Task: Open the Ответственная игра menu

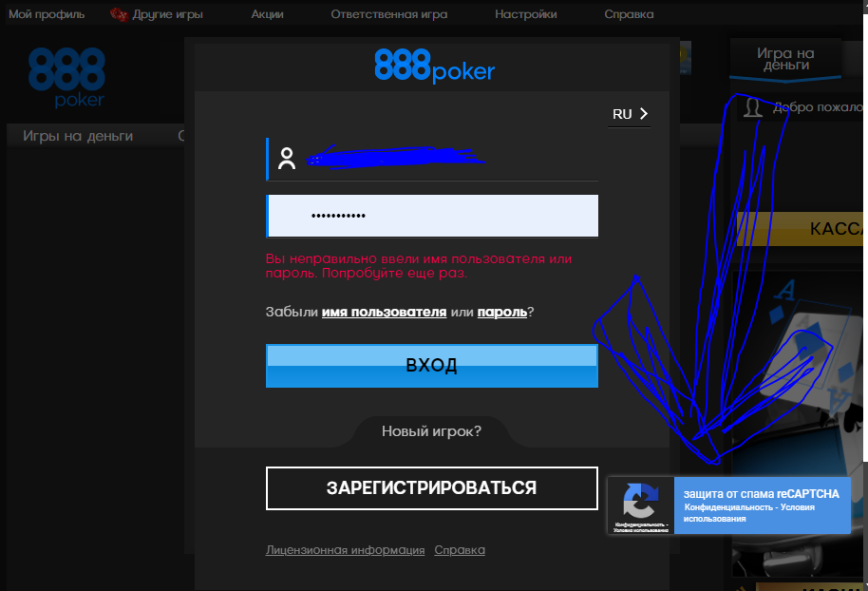Action: [389, 14]
